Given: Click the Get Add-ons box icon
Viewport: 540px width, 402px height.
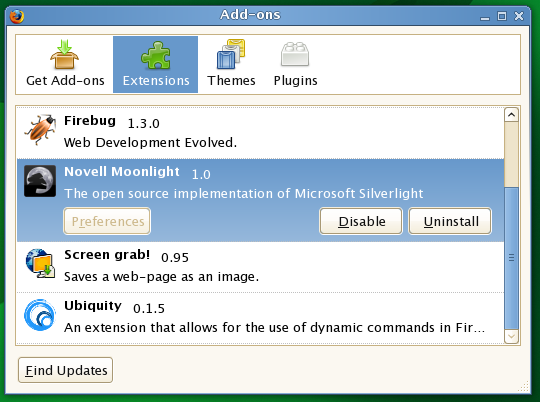Looking at the screenshot, I should (64, 54).
